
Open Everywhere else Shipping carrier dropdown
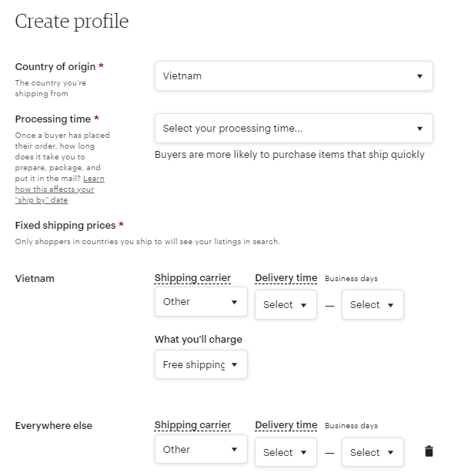(201, 449)
